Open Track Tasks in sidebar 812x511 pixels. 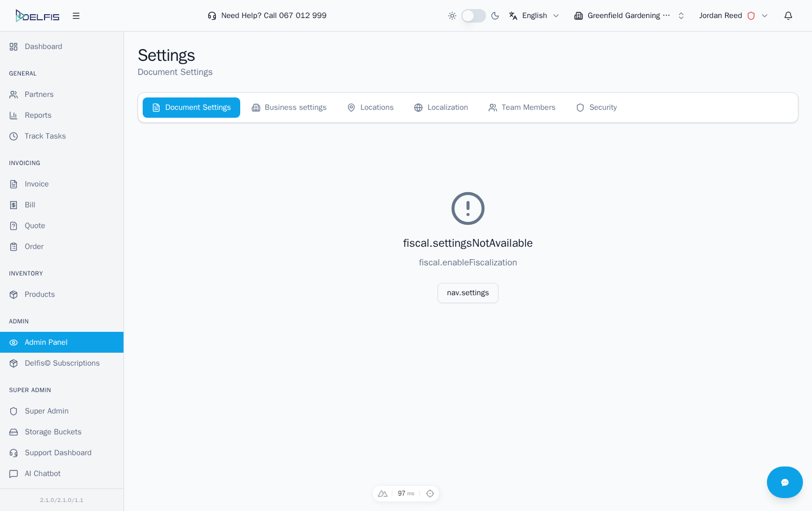(x=45, y=136)
